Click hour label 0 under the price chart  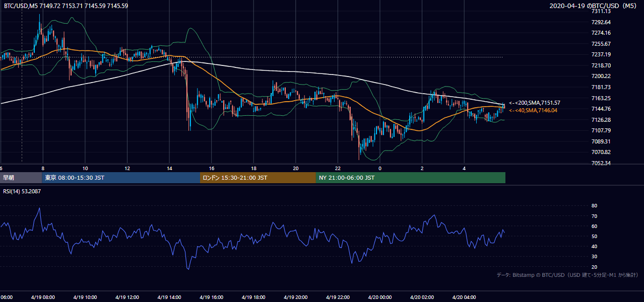pyautogui.click(x=380, y=169)
